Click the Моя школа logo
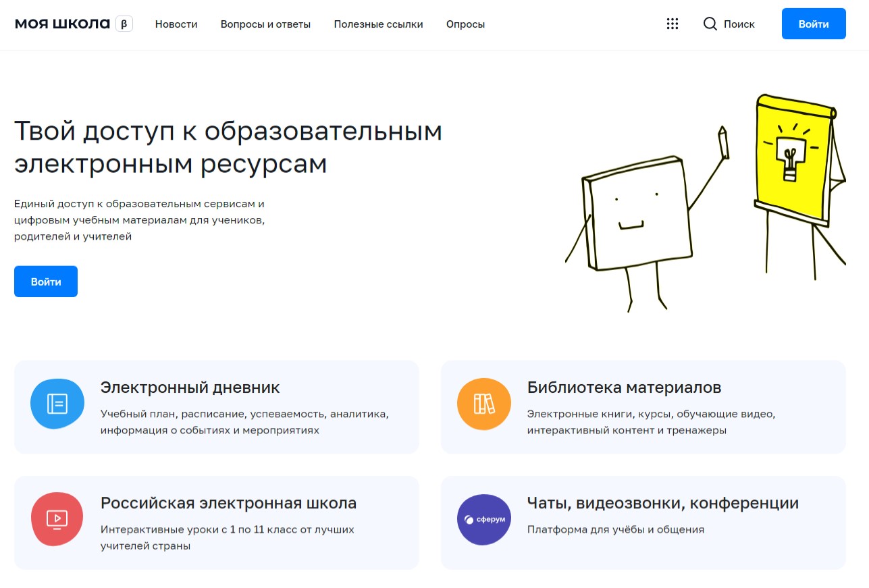Viewport: 869px width, 588px height. (x=62, y=24)
